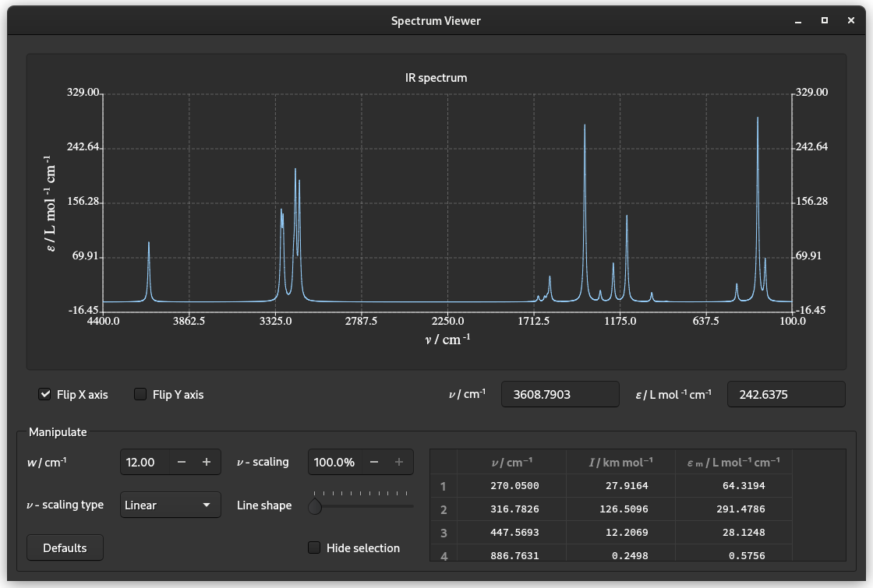Select table row header 2

point(444,509)
